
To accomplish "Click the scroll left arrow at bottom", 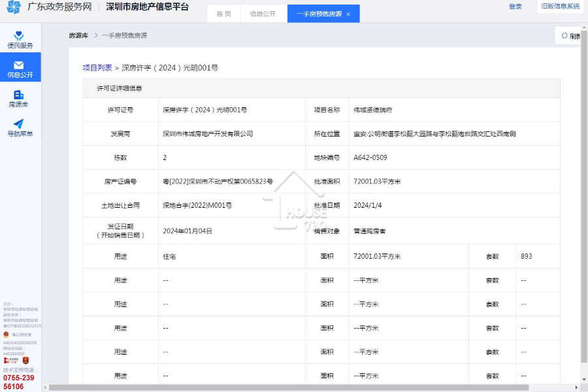I will point(45,387).
